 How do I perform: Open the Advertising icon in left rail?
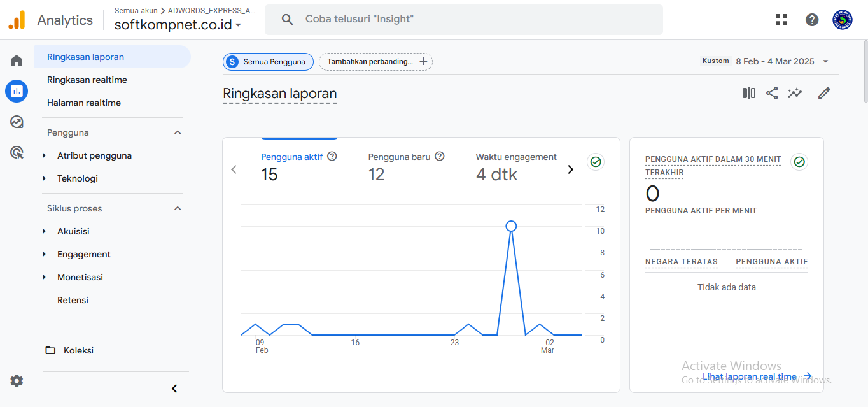(17, 152)
